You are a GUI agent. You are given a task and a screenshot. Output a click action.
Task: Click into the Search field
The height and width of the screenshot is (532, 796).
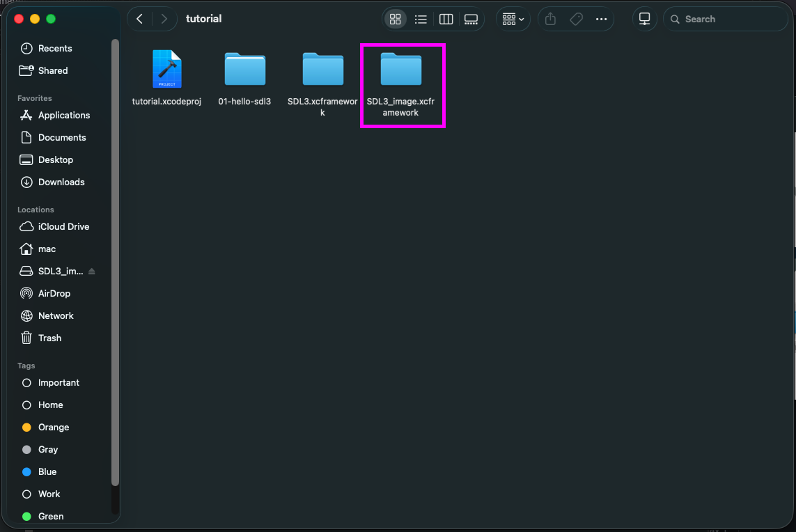[x=726, y=19]
